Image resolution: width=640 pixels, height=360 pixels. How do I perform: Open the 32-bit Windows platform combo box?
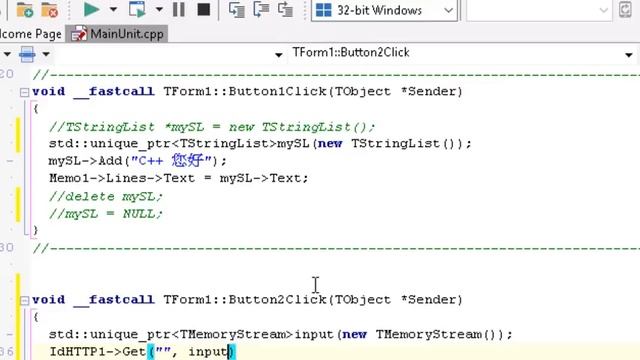384,10
